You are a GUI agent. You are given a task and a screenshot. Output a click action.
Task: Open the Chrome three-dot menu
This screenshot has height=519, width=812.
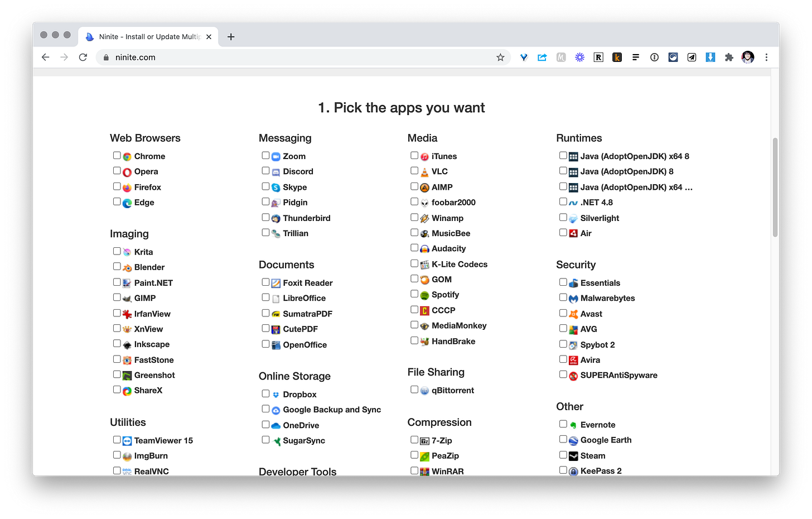tap(766, 57)
